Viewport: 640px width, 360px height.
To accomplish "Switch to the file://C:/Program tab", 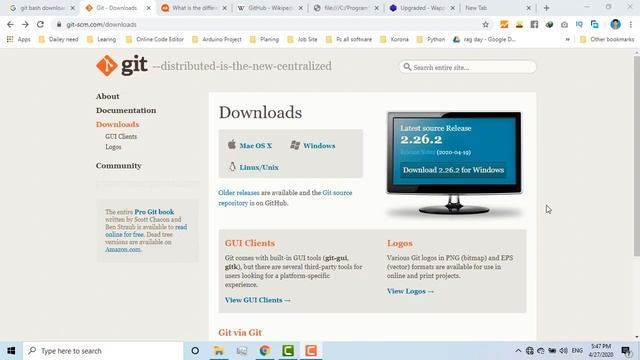I will tap(346, 8).
